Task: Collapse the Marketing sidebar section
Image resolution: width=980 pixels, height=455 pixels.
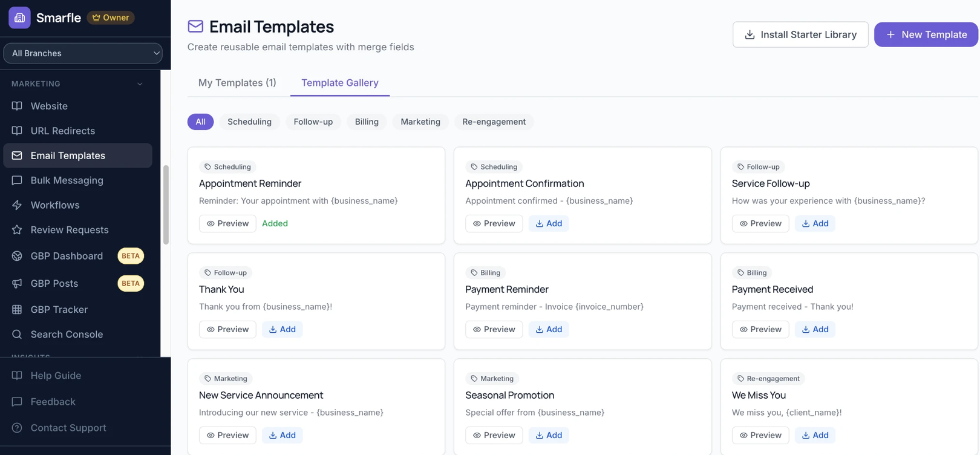Action: 140,84
